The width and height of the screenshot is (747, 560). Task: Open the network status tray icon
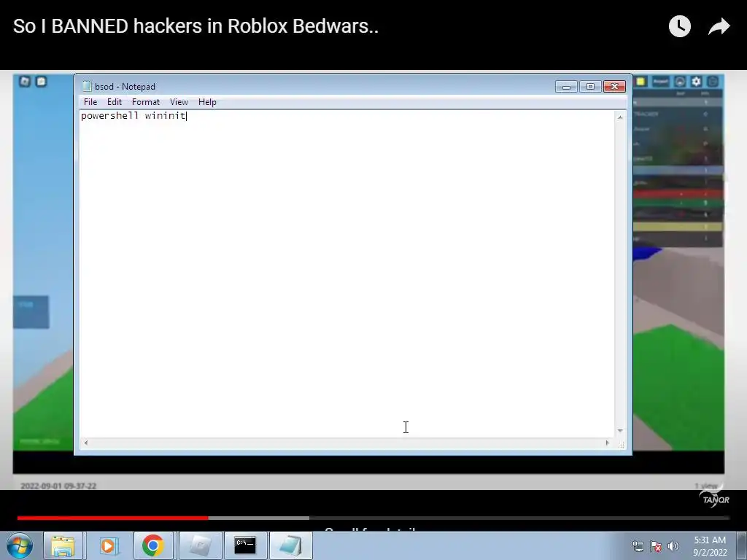(x=638, y=546)
